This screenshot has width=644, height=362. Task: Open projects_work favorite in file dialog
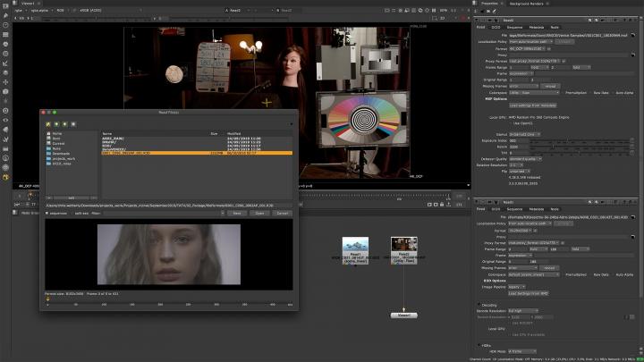(x=64, y=158)
